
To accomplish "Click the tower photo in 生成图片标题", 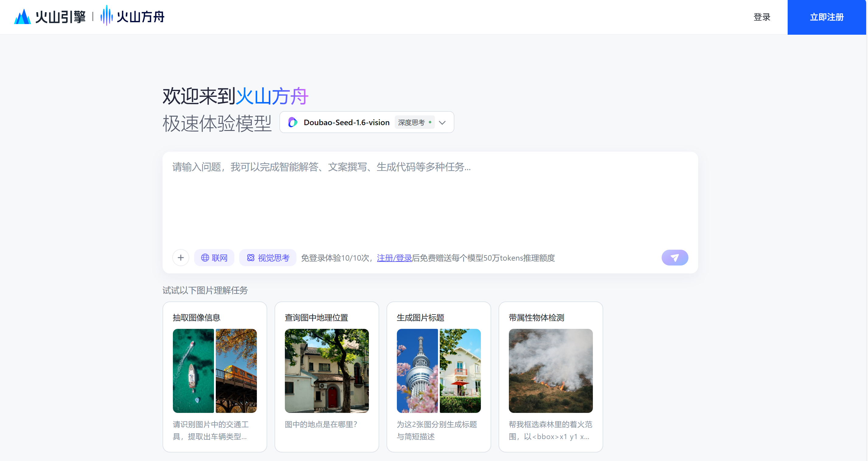I will [x=417, y=371].
